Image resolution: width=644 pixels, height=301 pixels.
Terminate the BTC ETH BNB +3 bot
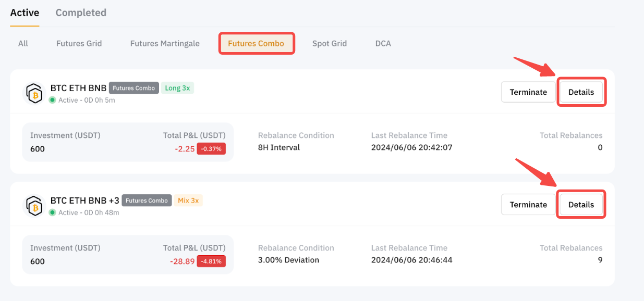tap(528, 205)
